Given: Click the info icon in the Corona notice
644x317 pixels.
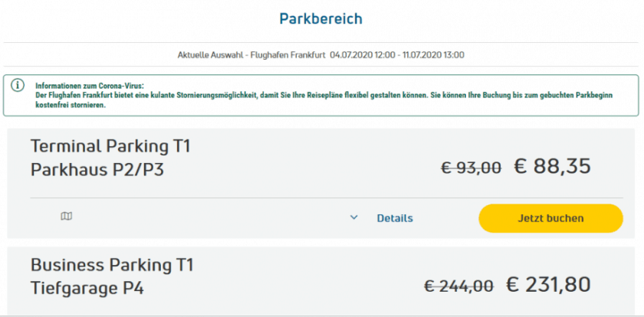Looking at the screenshot, I should click(17, 84).
